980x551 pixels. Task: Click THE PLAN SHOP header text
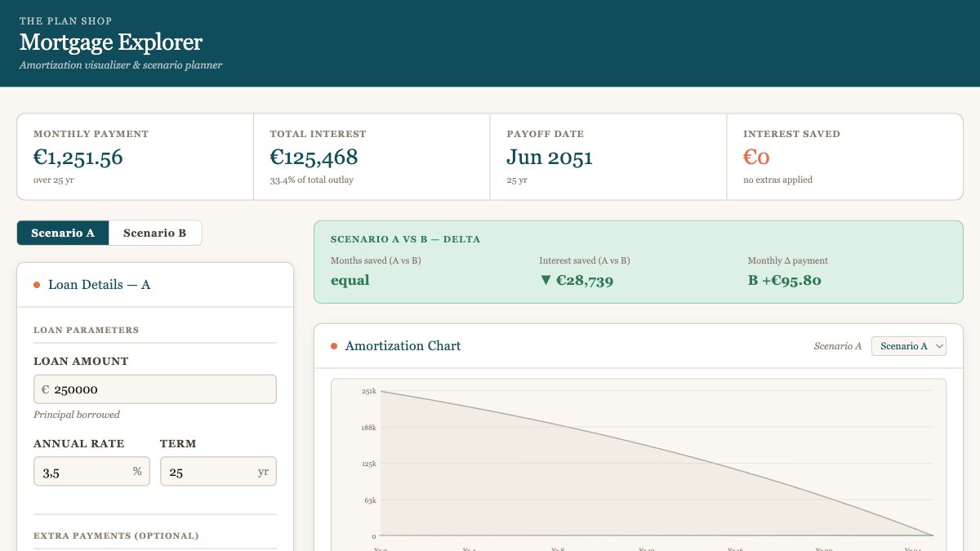[x=66, y=20]
